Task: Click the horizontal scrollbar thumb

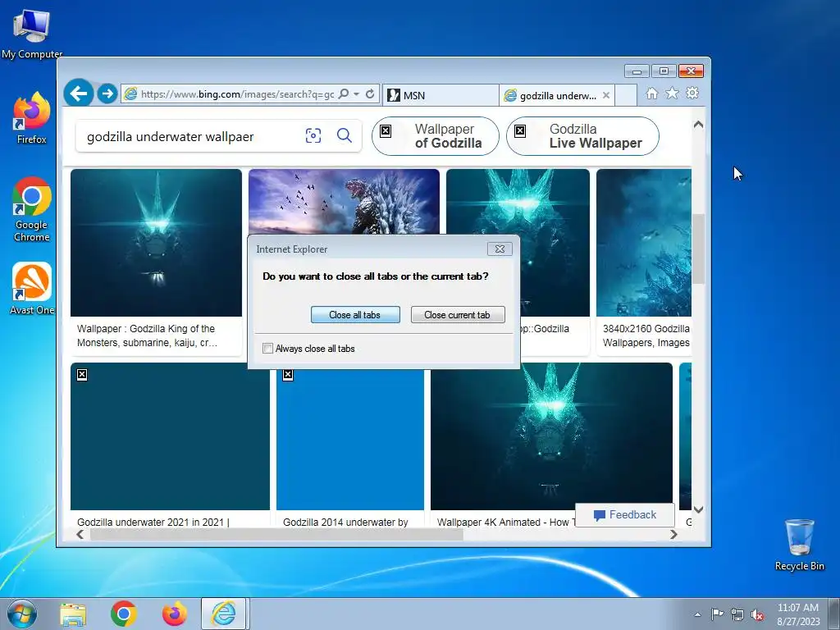Action: pos(276,534)
